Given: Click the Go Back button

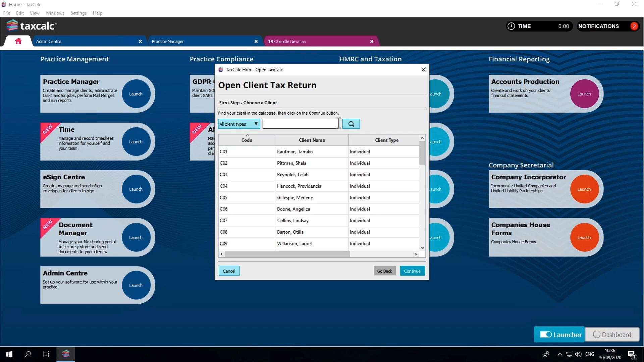Looking at the screenshot, I should (384, 271).
